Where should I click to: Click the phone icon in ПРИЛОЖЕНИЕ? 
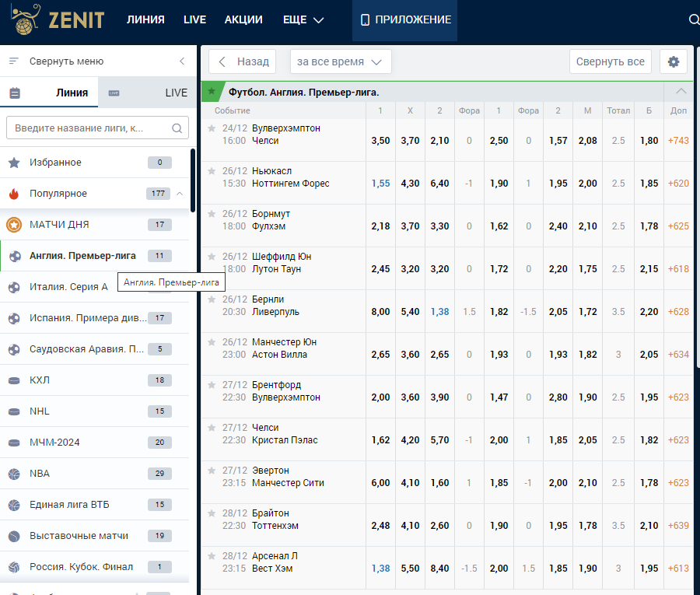tap(365, 19)
